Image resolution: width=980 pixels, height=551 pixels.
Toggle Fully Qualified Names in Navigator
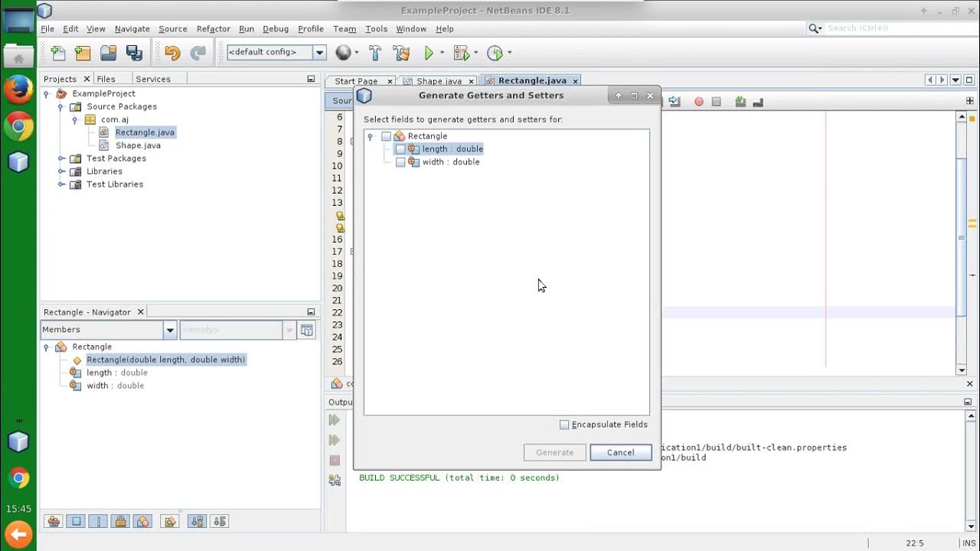170,521
